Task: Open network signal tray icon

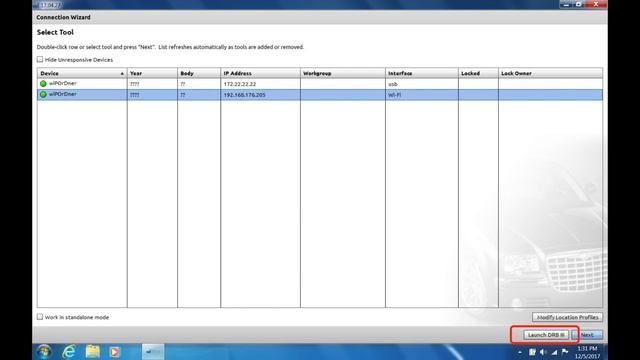Action: click(x=554, y=352)
